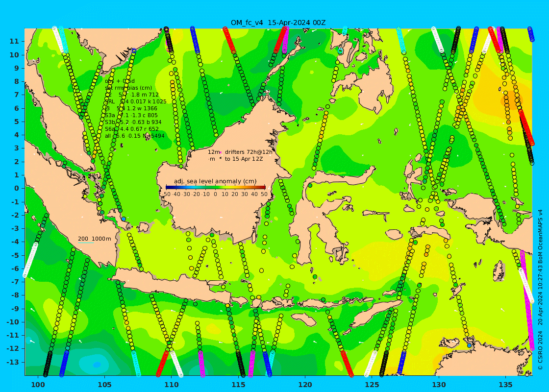
Task: Click longitude axis tick label 125
Action: pos(372,385)
